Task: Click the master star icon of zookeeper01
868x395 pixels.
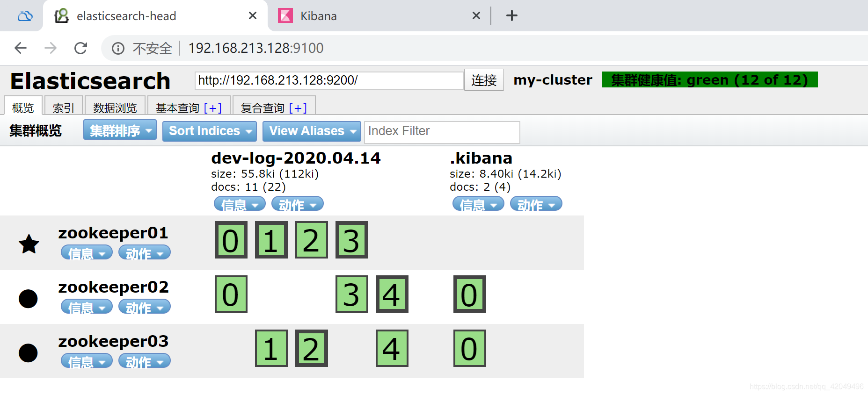Action: click(29, 244)
